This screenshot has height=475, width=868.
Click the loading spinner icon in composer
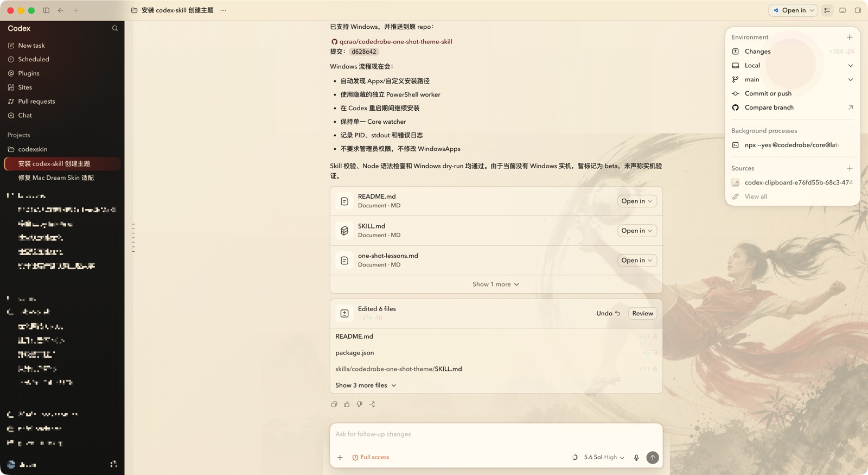click(x=575, y=458)
